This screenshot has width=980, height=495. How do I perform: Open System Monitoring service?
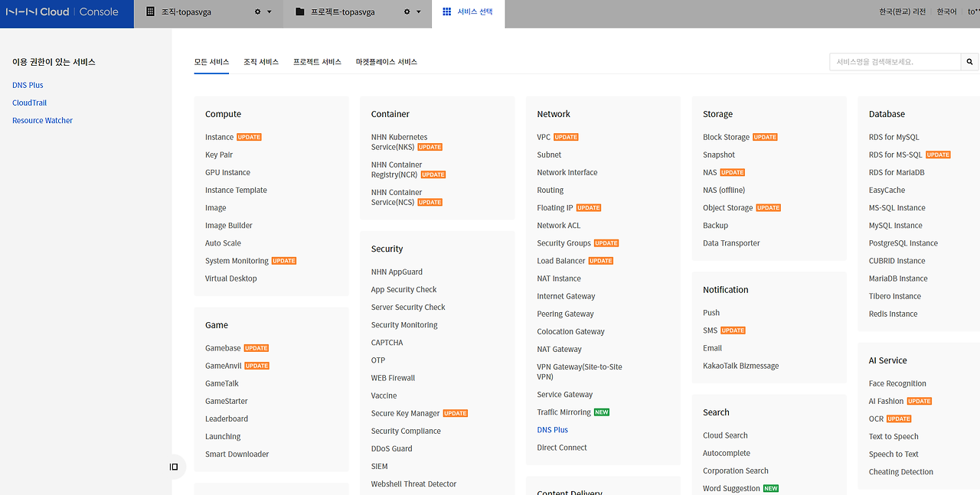tap(237, 261)
